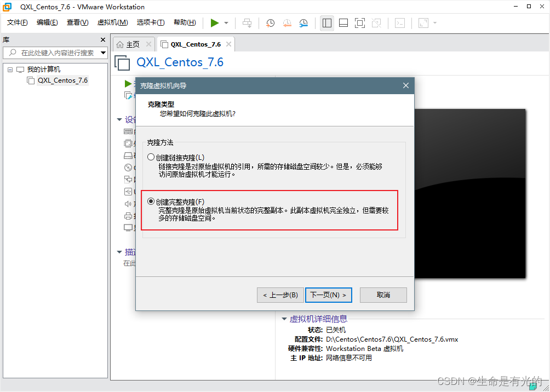The image size is (550, 392).
Task: Take a snapshot using the clock-plus icon
Action: [270, 23]
